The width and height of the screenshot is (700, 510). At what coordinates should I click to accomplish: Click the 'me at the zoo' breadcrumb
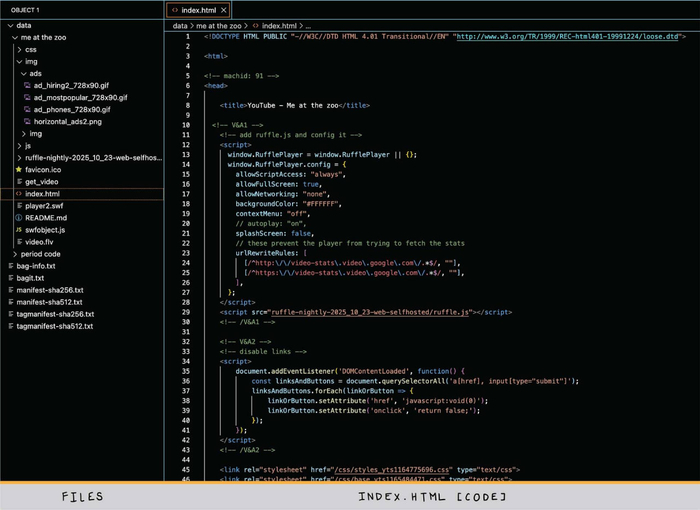click(219, 26)
